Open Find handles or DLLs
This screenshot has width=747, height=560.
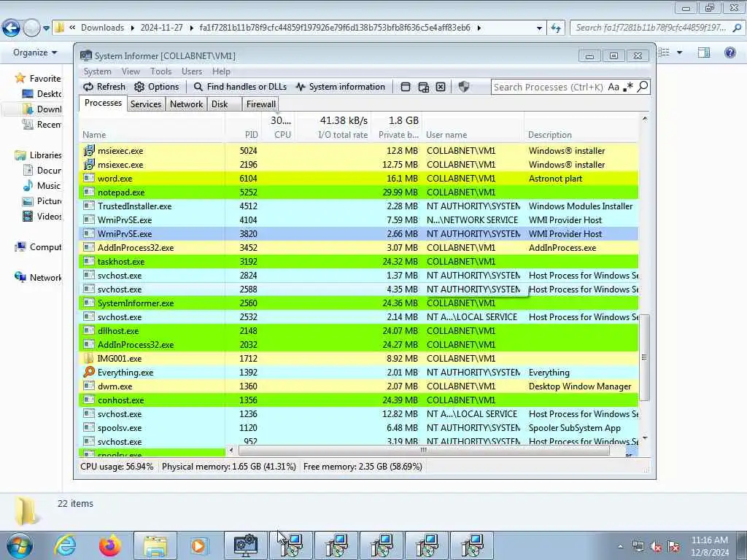[x=240, y=87]
